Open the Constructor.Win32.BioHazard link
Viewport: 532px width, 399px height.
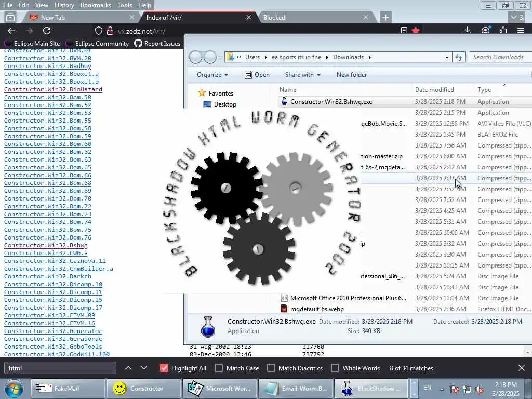pos(53,89)
